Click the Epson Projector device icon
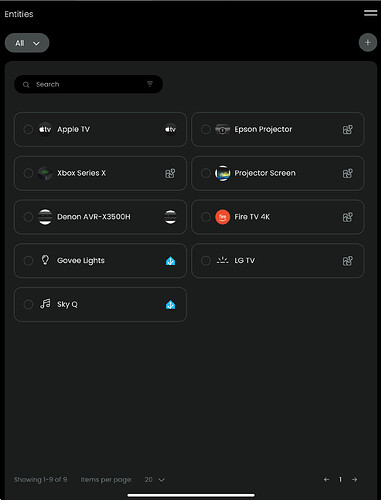The width and height of the screenshot is (381, 500). click(222, 129)
